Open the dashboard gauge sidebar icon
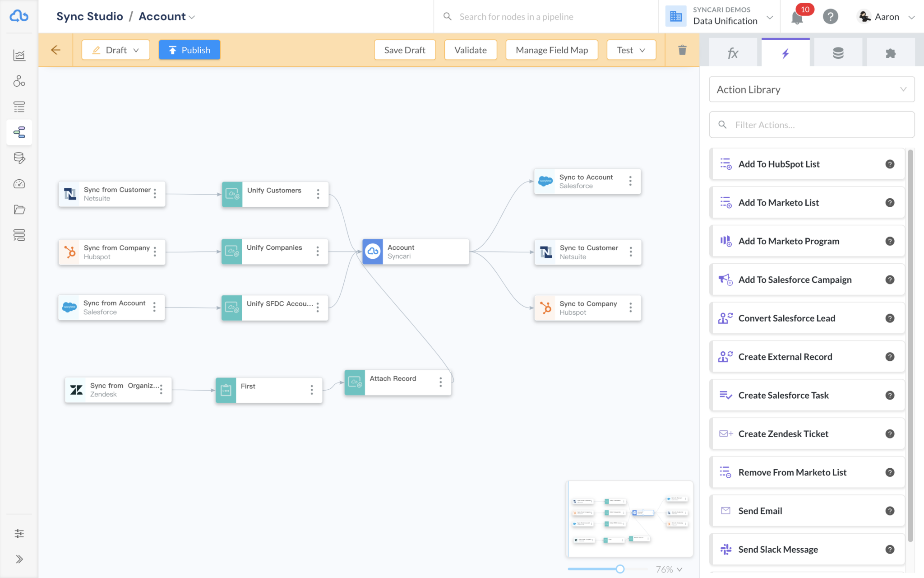 tap(19, 184)
